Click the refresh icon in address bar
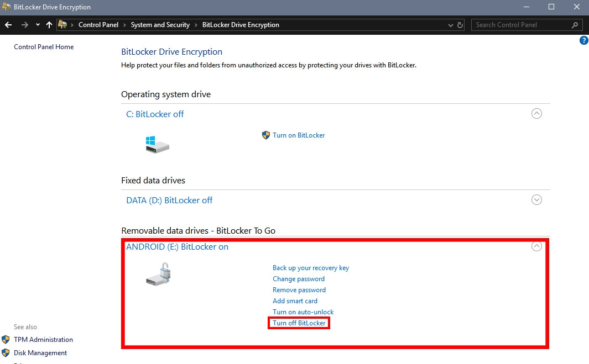 tap(460, 25)
